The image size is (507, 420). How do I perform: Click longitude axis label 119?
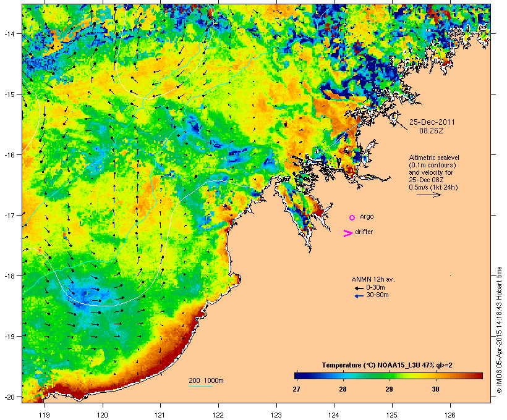pos(45,415)
